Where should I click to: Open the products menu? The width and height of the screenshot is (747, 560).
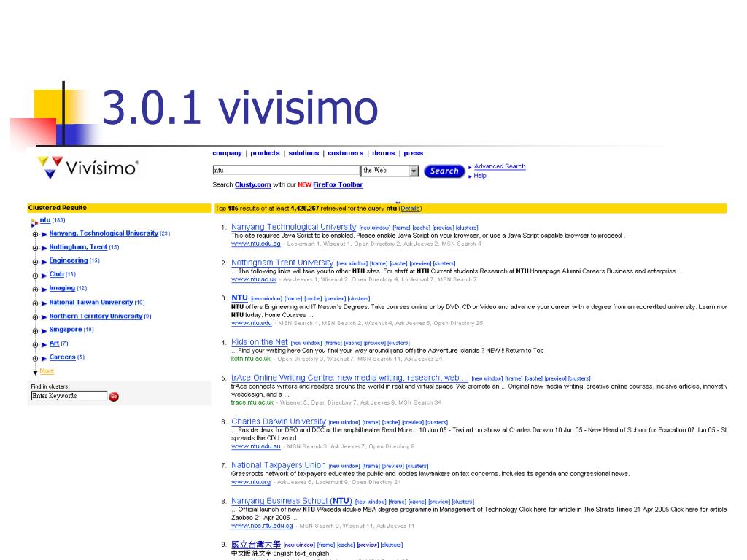[x=265, y=153]
